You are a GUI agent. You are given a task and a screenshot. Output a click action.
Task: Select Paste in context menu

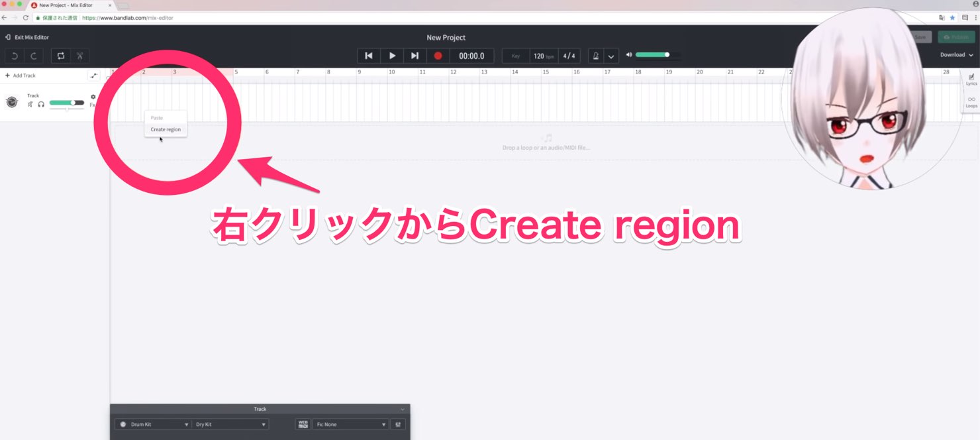click(157, 118)
